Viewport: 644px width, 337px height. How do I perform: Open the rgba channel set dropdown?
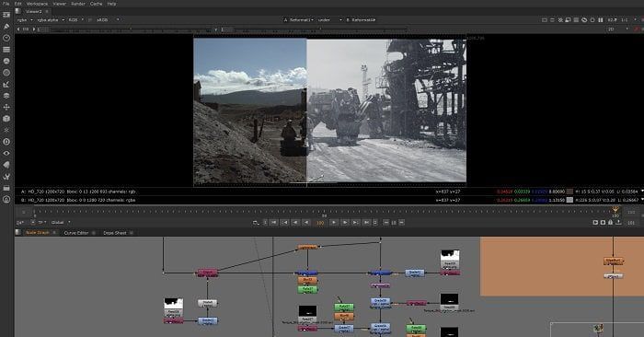pos(25,19)
